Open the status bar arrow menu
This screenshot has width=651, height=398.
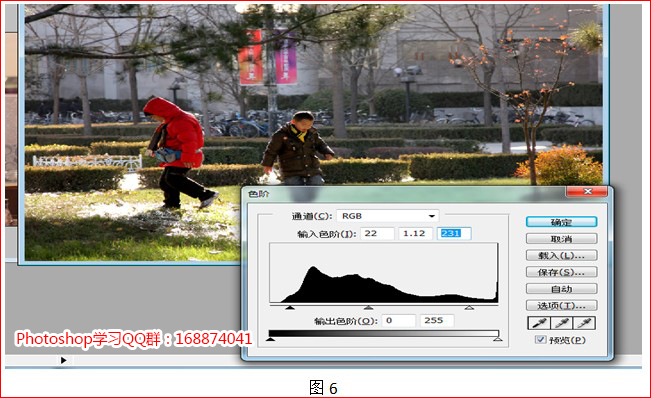[63, 360]
